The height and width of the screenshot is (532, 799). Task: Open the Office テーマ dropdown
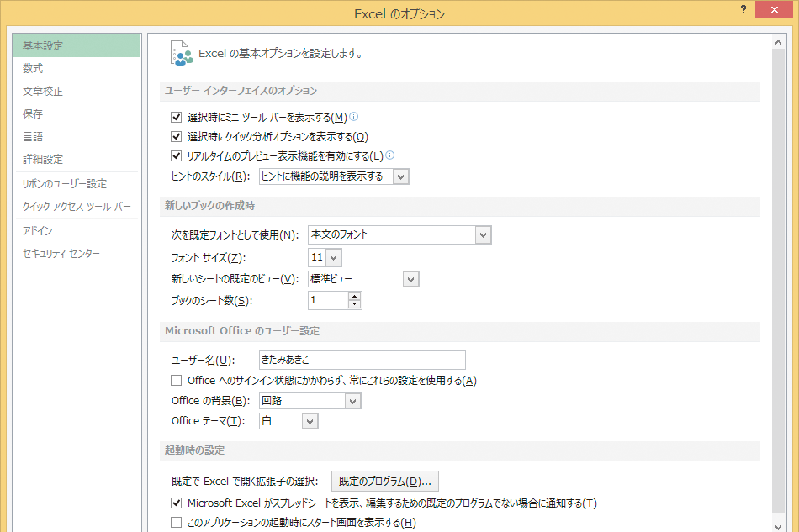pos(310,421)
